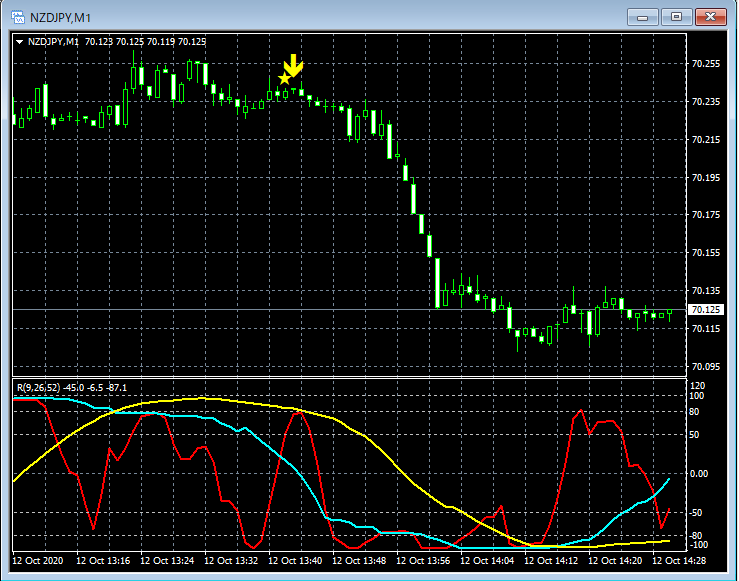Click the 70.235 price scale label
The height and width of the screenshot is (581, 739).
(706, 102)
